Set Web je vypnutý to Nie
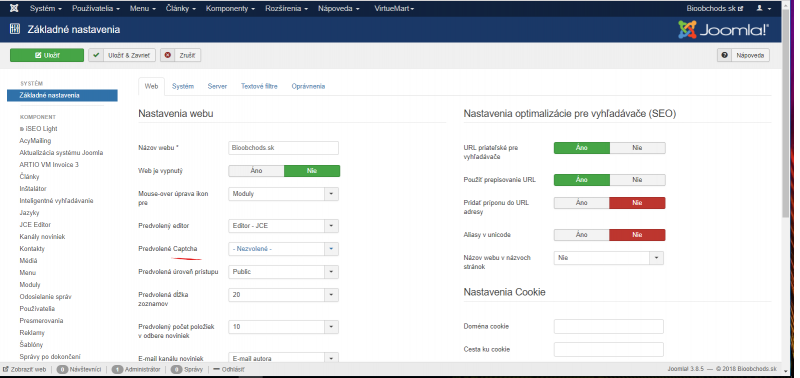 312,171
